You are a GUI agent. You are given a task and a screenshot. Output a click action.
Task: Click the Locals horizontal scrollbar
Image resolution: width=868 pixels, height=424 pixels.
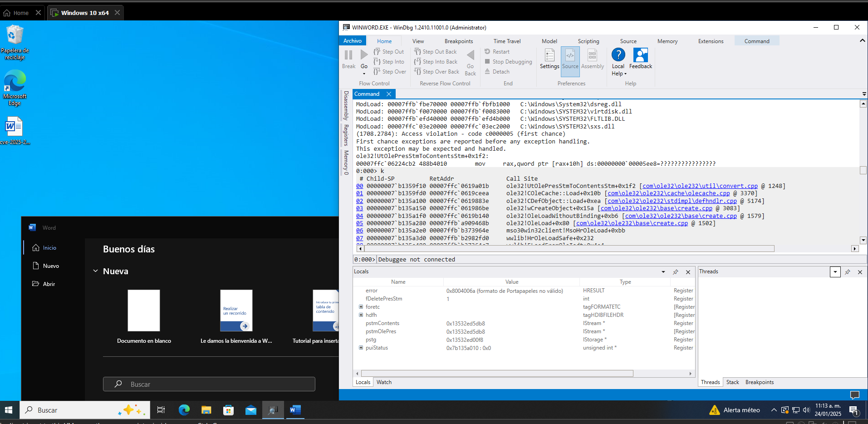(x=496, y=374)
